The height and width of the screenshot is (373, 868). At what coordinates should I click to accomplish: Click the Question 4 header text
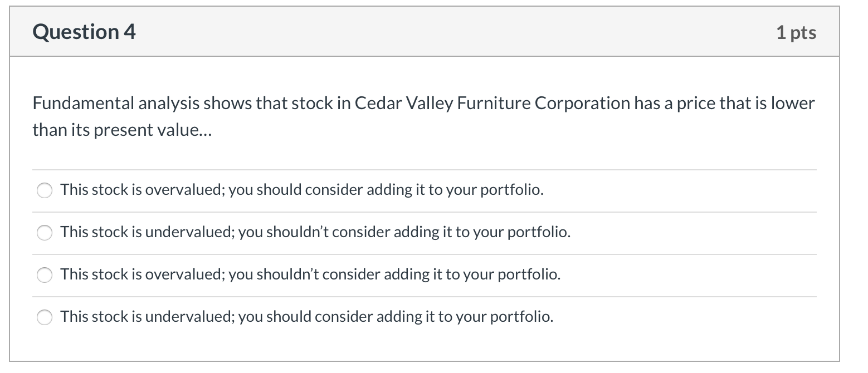point(84,32)
